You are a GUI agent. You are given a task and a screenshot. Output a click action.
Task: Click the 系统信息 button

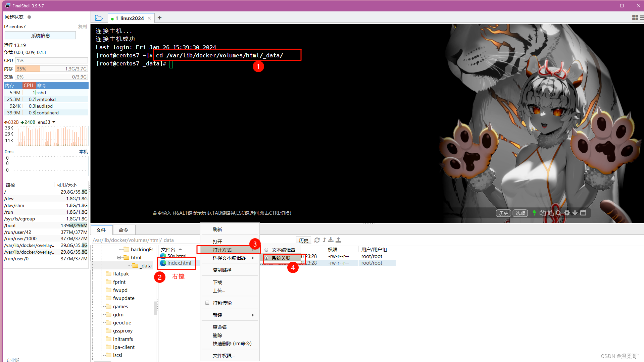pos(40,35)
